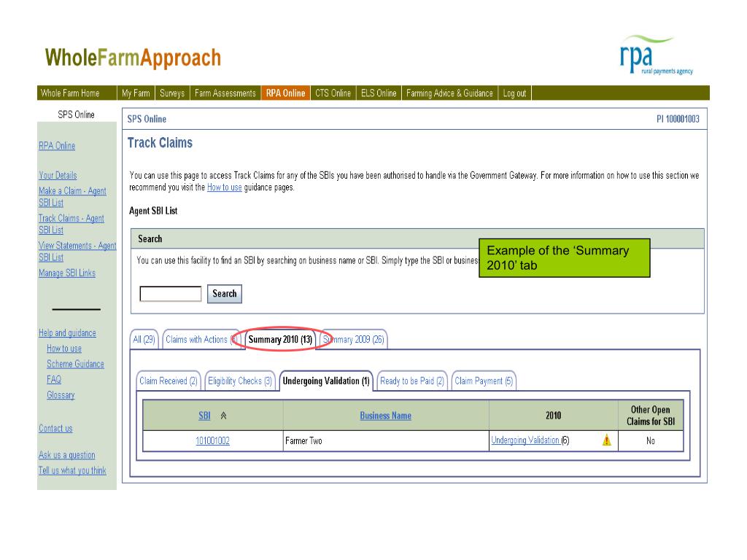Click the yellow warning triangle icon
The width and height of the screenshot is (747, 560).
coord(606,440)
